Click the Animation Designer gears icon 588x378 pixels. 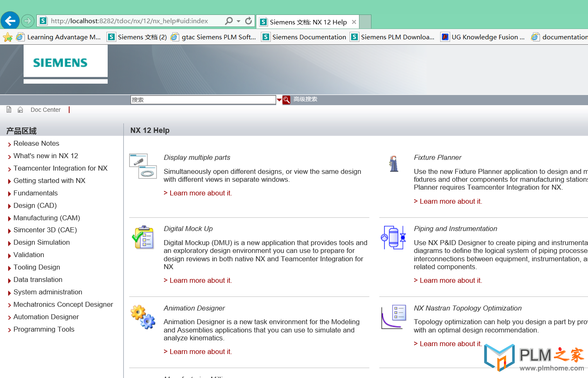coord(143,317)
